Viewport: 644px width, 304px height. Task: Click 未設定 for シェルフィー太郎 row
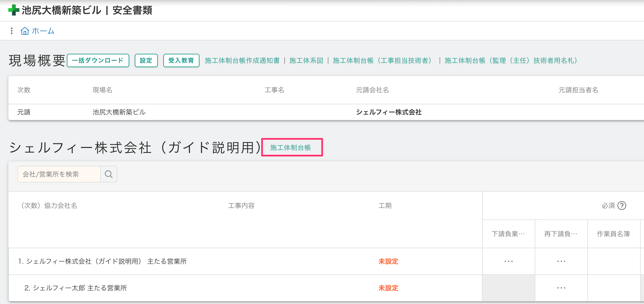[388, 288]
